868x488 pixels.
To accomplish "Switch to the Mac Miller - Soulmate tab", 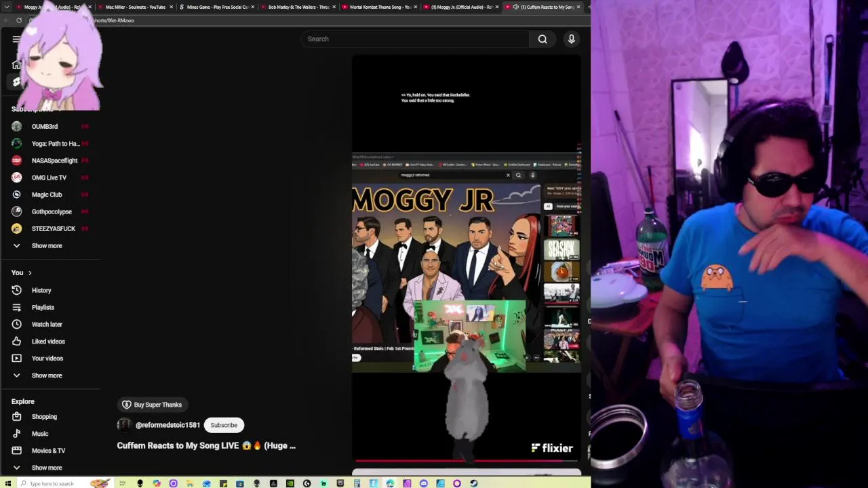I will (x=135, y=7).
